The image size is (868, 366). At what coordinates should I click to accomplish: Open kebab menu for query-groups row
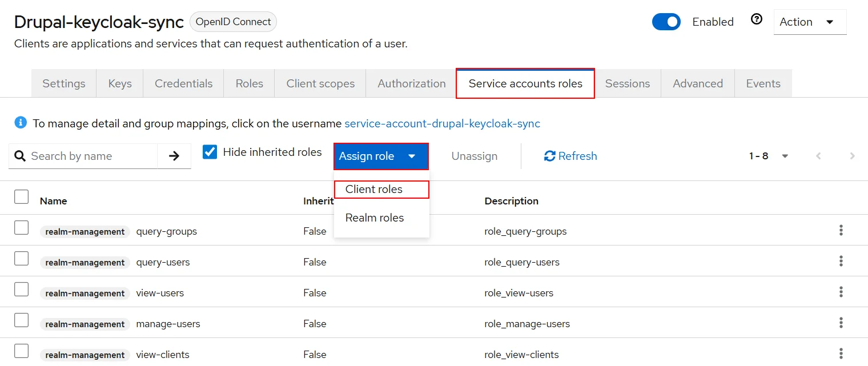click(841, 231)
